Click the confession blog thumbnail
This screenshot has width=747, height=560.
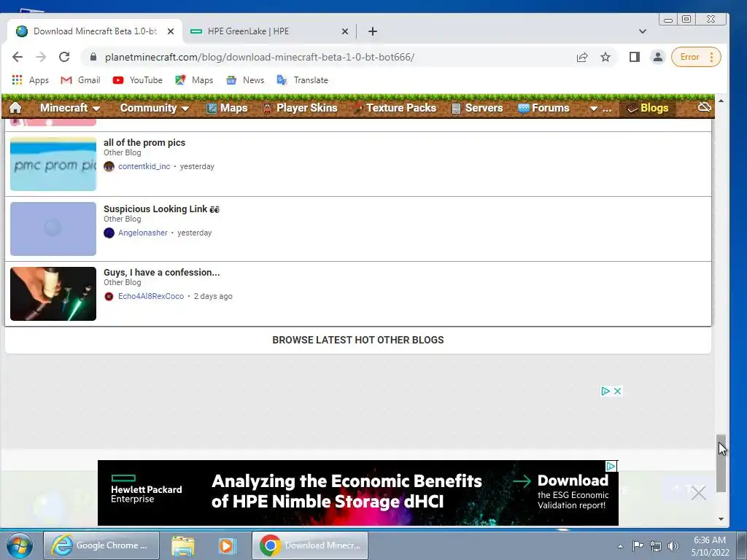coord(53,294)
